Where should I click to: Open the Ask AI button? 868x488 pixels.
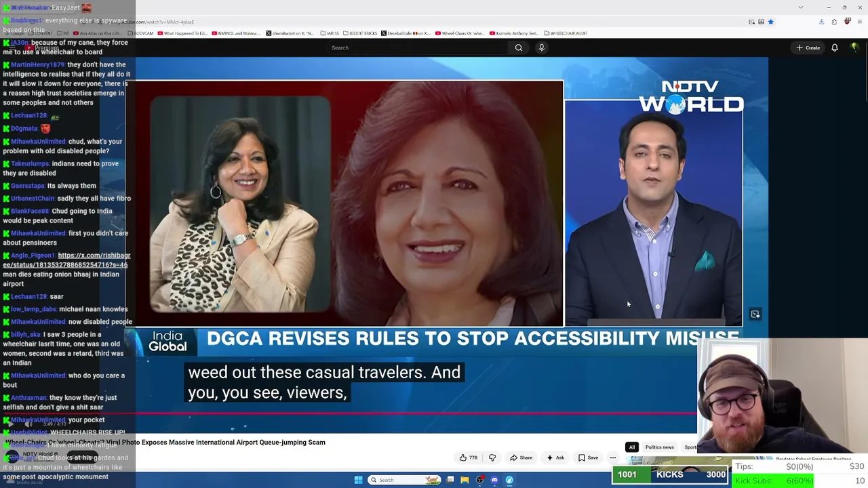pos(555,457)
